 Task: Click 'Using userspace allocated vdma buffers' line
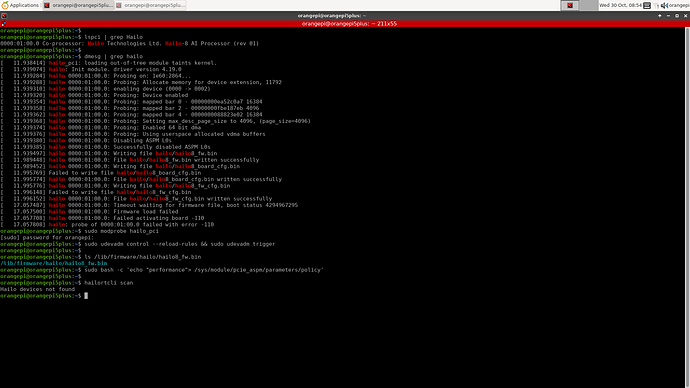(133, 134)
